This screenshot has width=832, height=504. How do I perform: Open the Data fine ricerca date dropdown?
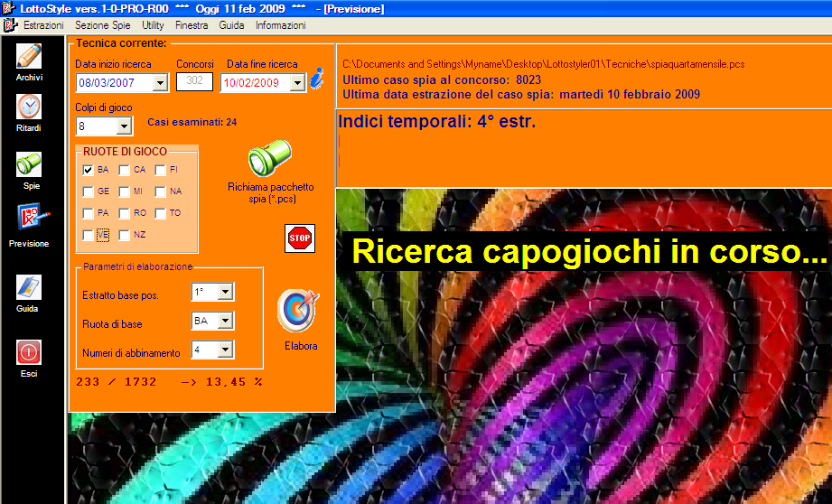click(298, 83)
